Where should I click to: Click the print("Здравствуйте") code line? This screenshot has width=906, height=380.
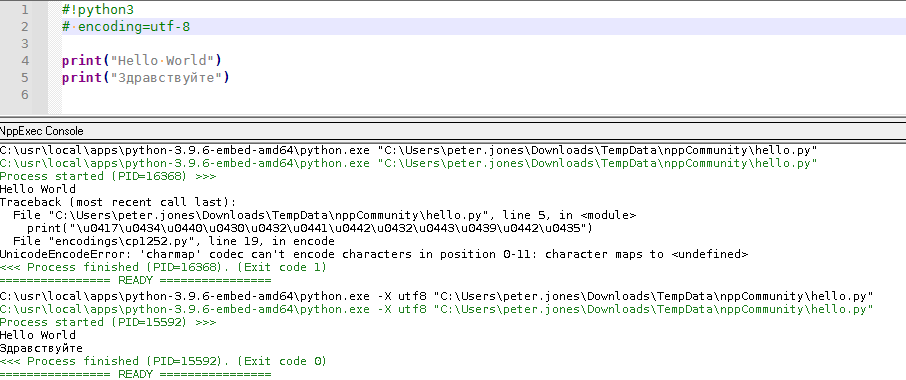[x=146, y=77]
